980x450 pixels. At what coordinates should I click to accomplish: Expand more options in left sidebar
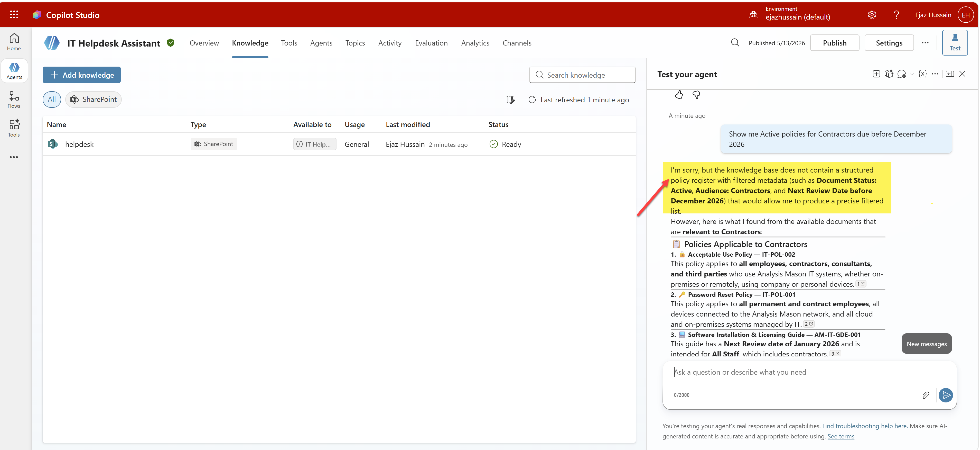(14, 157)
